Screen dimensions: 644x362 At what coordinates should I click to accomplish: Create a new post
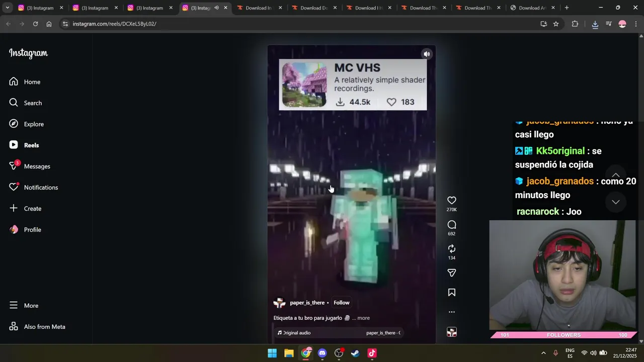(25, 209)
